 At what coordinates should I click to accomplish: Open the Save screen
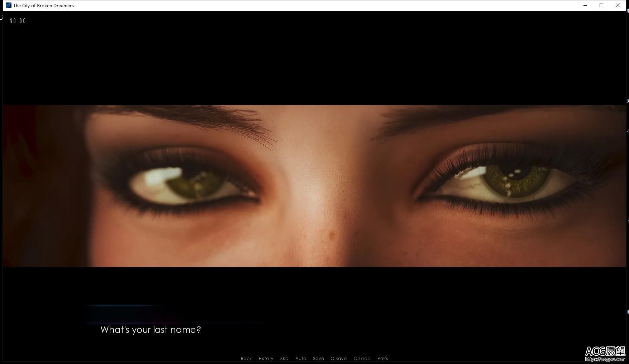(318, 358)
